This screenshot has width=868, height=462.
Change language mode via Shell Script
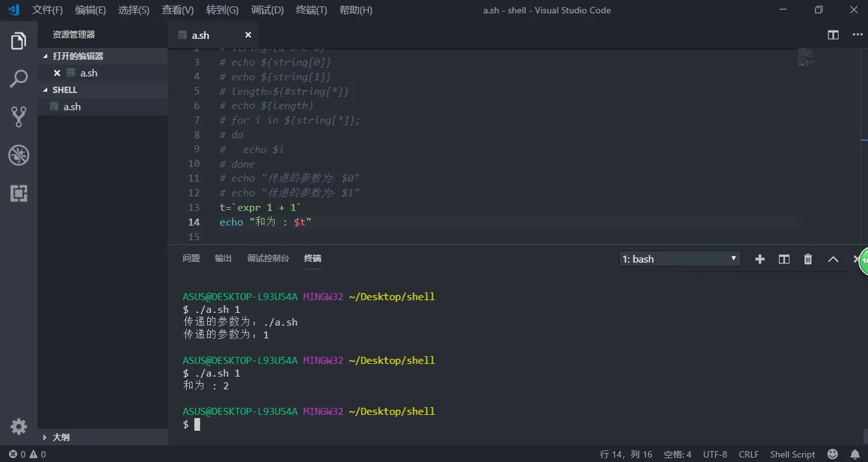[792, 454]
